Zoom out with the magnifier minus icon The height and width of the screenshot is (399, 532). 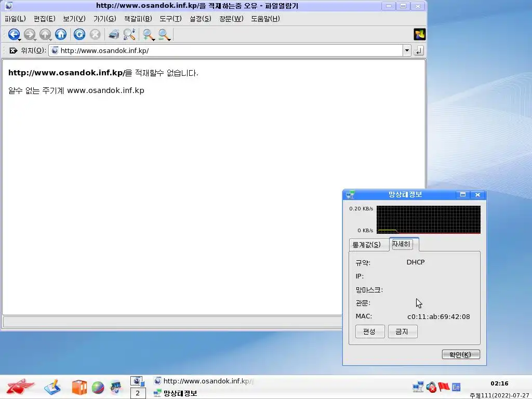164,34
